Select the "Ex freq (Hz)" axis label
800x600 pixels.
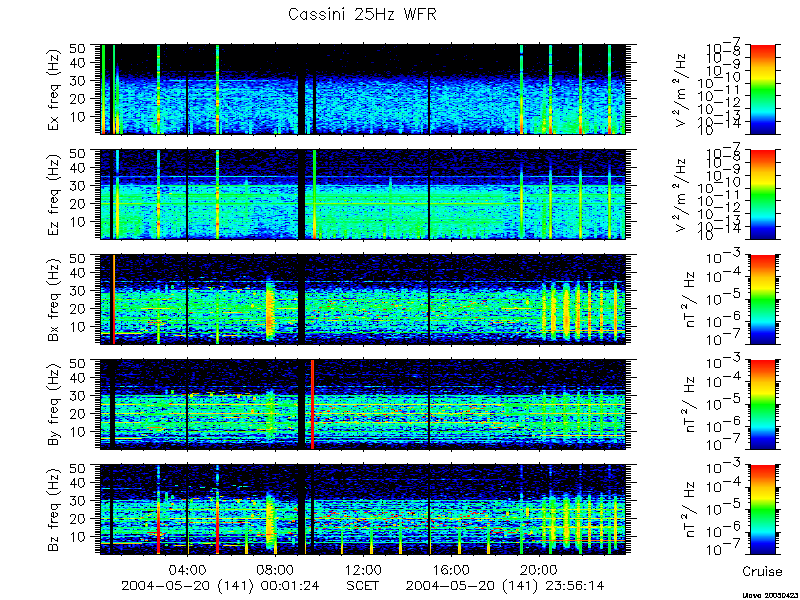[x=55, y=89]
